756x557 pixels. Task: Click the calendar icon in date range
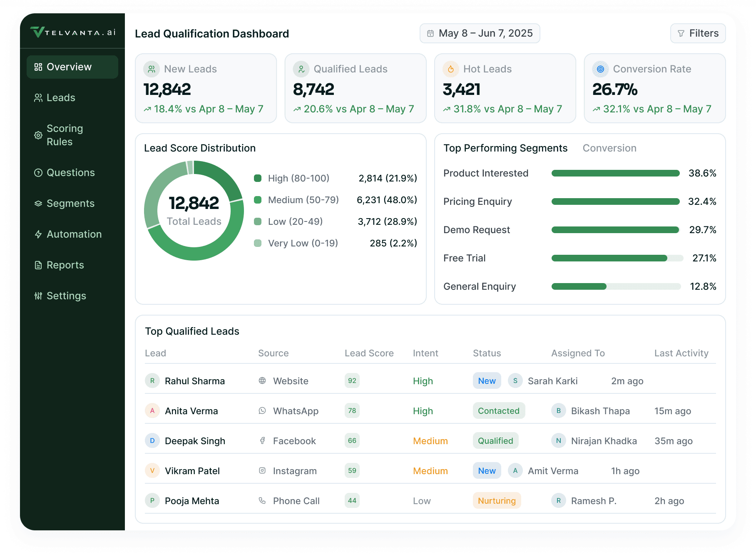(430, 33)
